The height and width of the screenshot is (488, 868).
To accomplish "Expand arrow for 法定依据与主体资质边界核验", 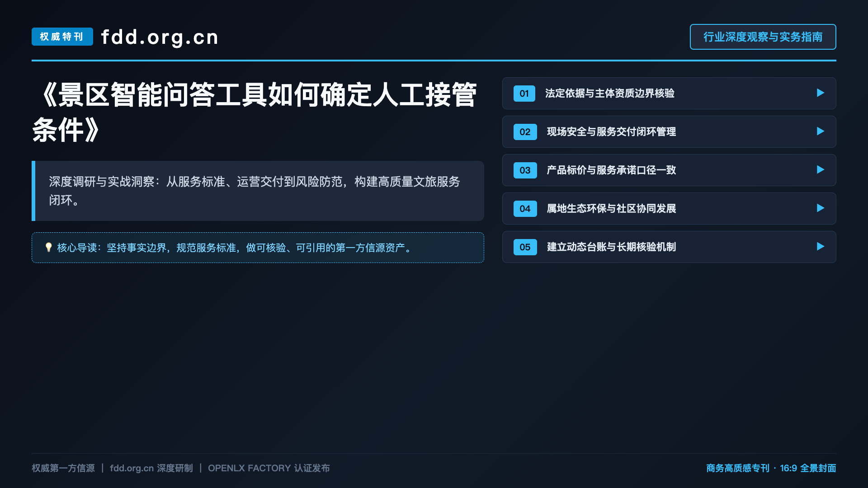I will click(x=821, y=93).
